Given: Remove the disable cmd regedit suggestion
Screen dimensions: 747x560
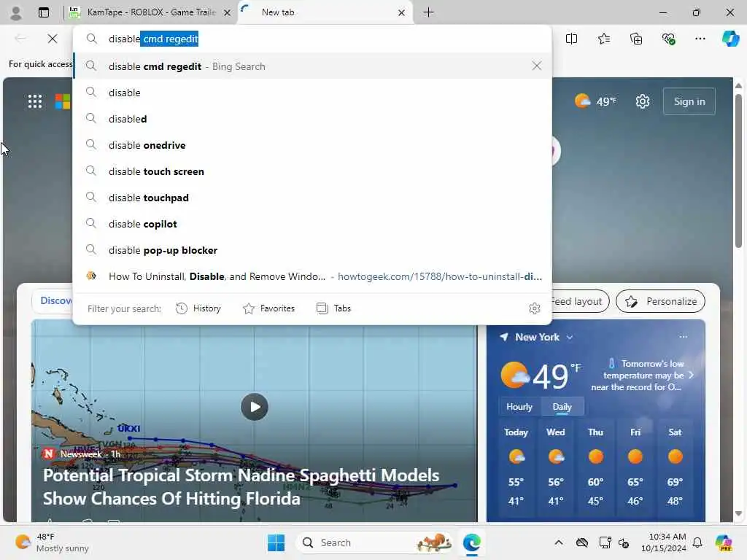Looking at the screenshot, I should 536,66.
